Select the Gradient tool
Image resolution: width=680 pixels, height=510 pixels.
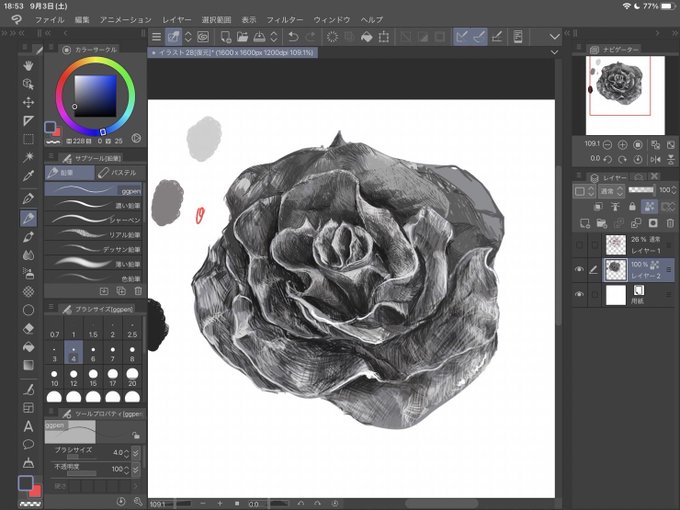point(28,365)
